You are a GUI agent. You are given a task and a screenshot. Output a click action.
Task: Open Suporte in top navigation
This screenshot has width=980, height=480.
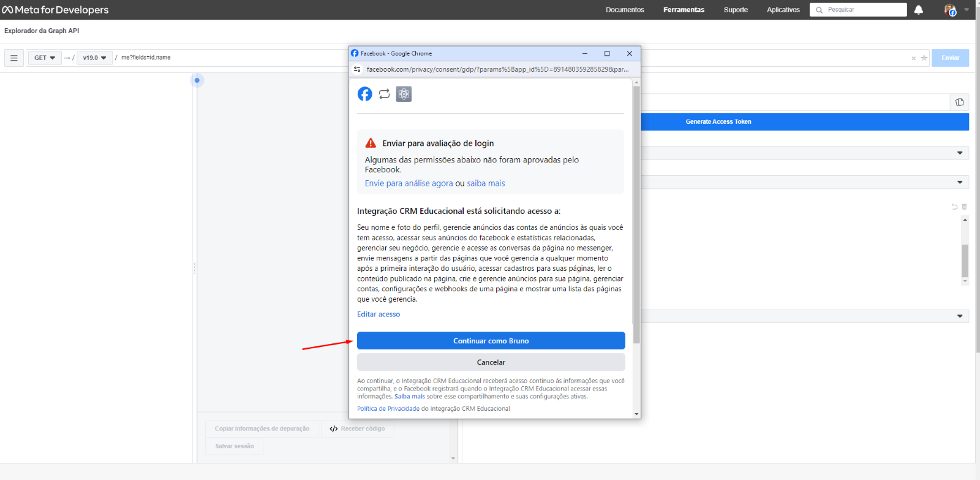[736, 10]
